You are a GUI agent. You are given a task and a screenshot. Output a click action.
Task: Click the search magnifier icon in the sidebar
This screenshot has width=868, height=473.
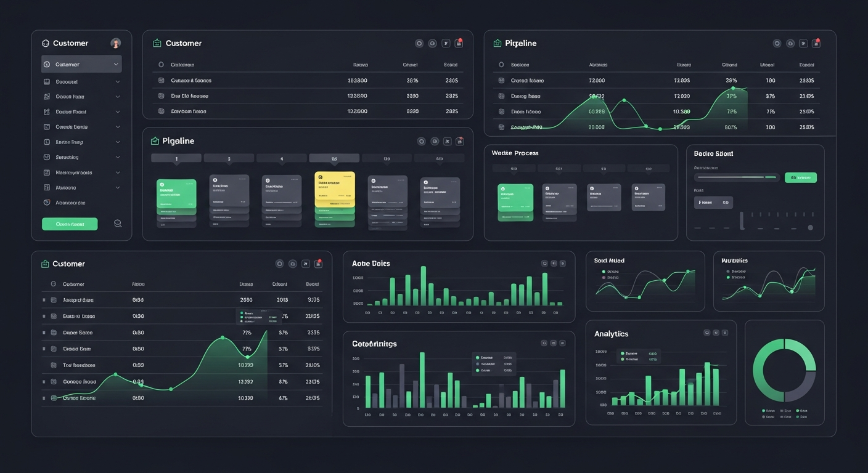click(118, 224)
